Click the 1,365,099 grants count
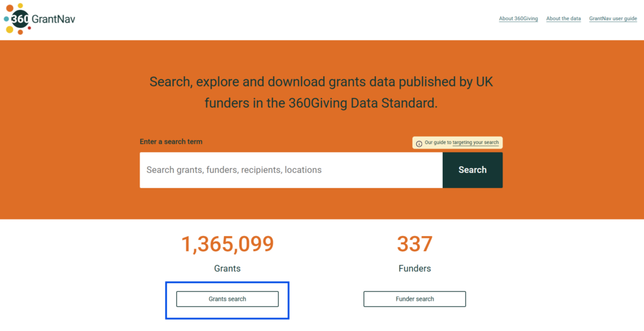 (x=227, y=244)
